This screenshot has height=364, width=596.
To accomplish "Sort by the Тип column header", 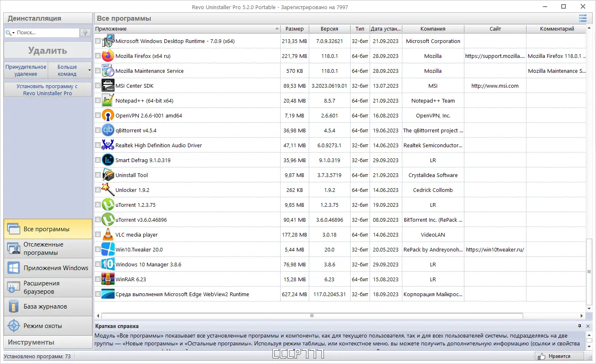I will coord(360,29).
